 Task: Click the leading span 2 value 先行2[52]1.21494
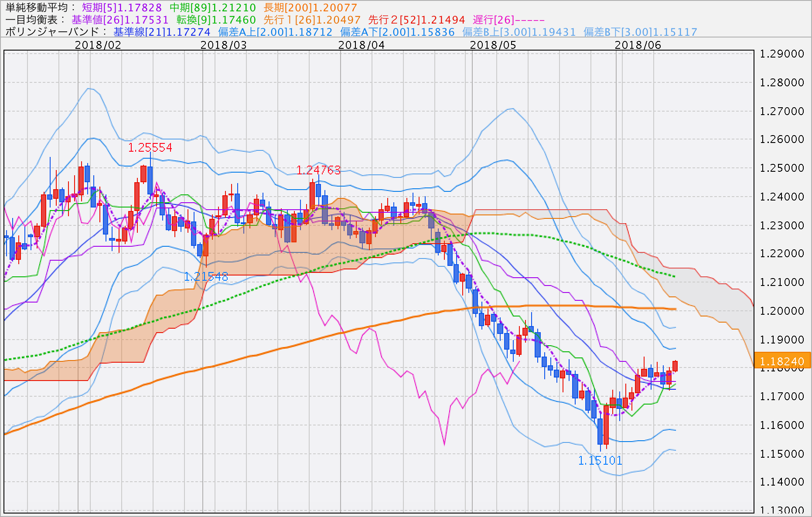click(x=417, y=20)
